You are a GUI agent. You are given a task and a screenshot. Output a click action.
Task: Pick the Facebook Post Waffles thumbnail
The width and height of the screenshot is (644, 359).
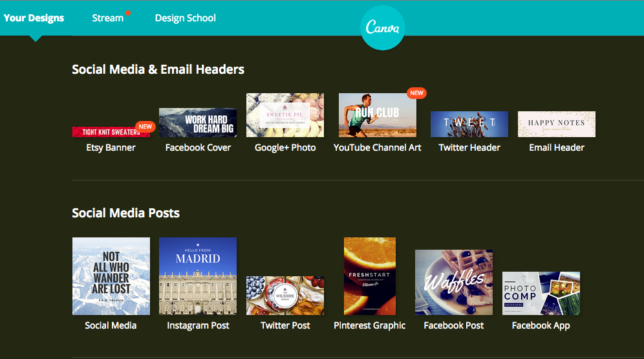click(x=454, y=282)
